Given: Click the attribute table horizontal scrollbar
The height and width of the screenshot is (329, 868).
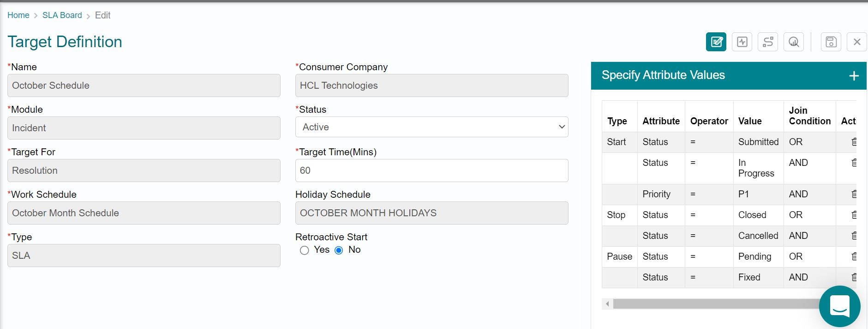Looking at the screenshot, I should [715, 304].
